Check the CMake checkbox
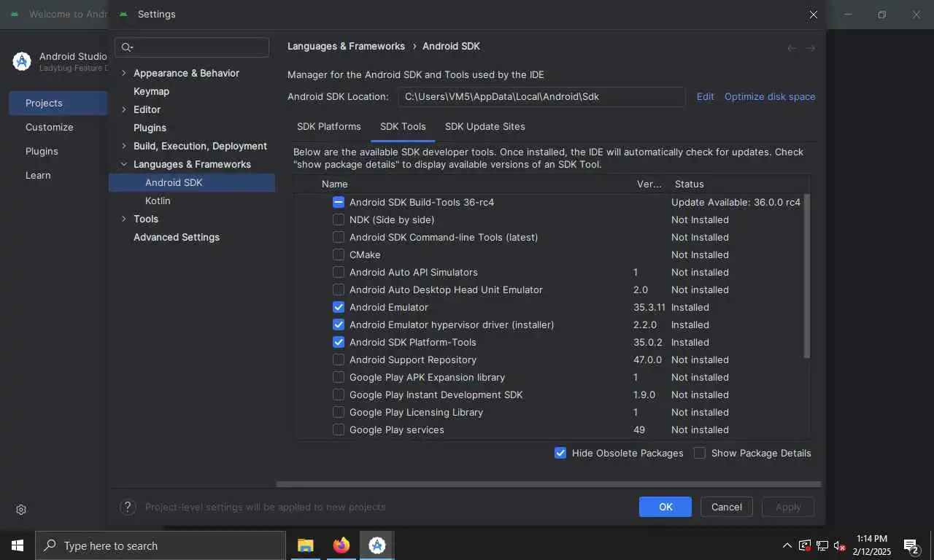Screen dimensions: 934x560 click(339, 254)
